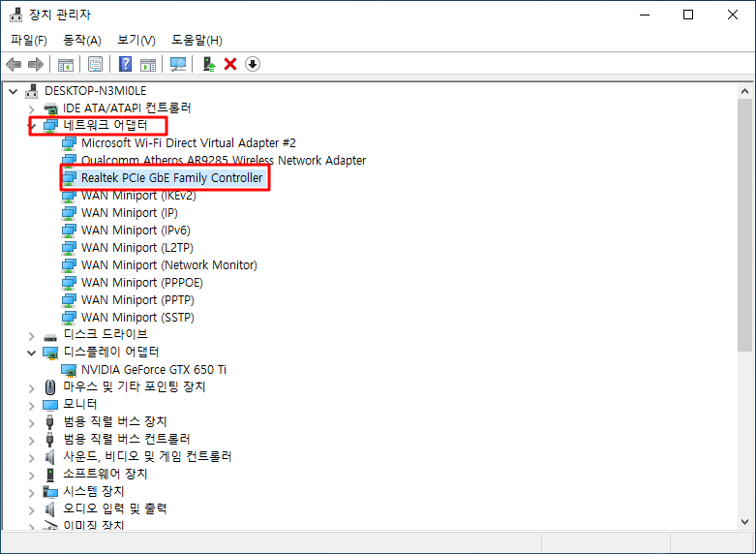Screen dimensions: 756x554
Task: Select WAN Miniport (IPv6)
Action: pos(136,231)
